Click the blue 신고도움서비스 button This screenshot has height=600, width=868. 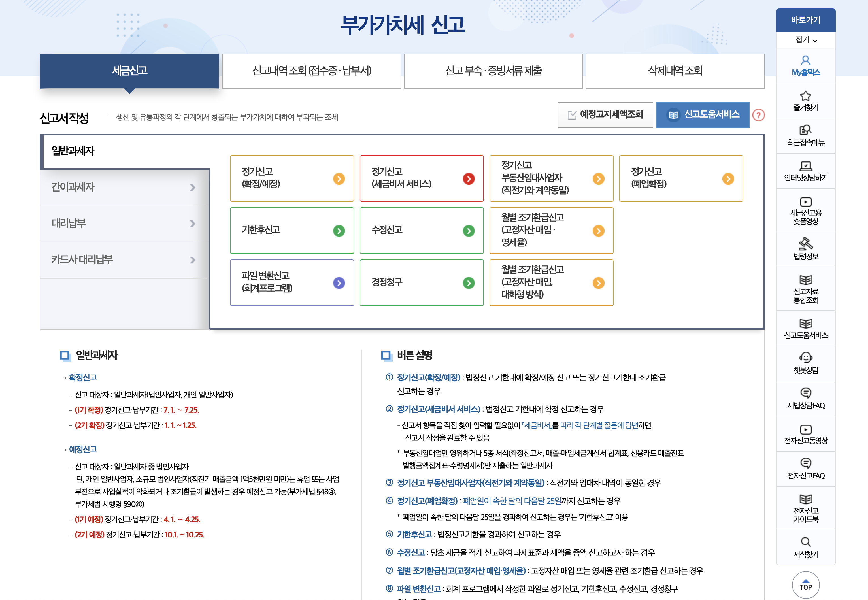click(x=702, y=115)
